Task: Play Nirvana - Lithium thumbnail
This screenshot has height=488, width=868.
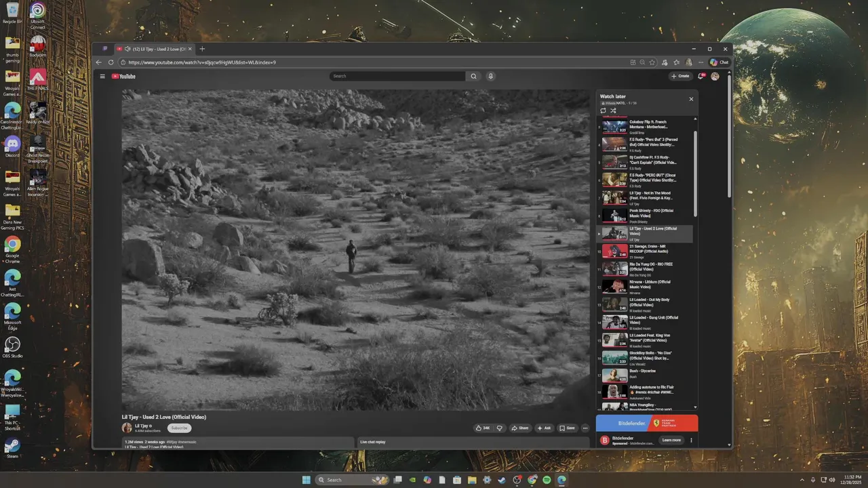Action: click(x=614, y=286)
